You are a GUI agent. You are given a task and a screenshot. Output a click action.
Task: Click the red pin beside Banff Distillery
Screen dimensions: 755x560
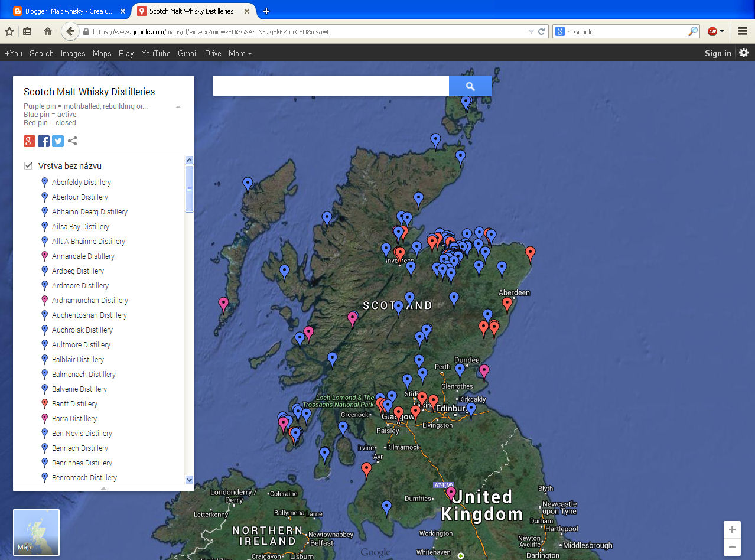click(44, 404)
